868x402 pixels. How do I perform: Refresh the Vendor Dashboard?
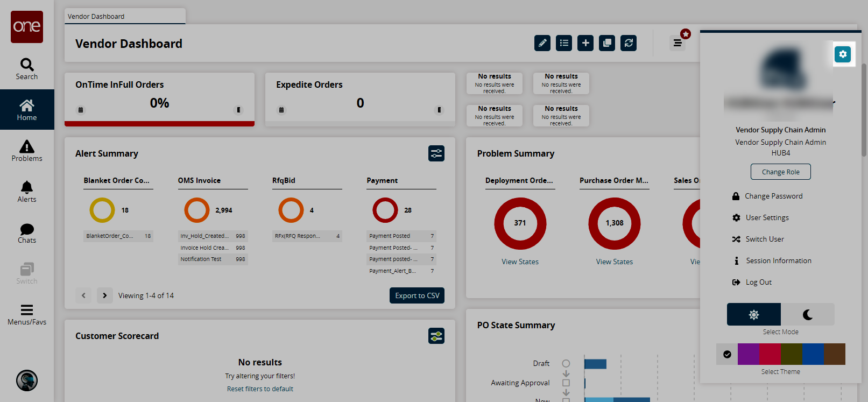coord(629,43)
